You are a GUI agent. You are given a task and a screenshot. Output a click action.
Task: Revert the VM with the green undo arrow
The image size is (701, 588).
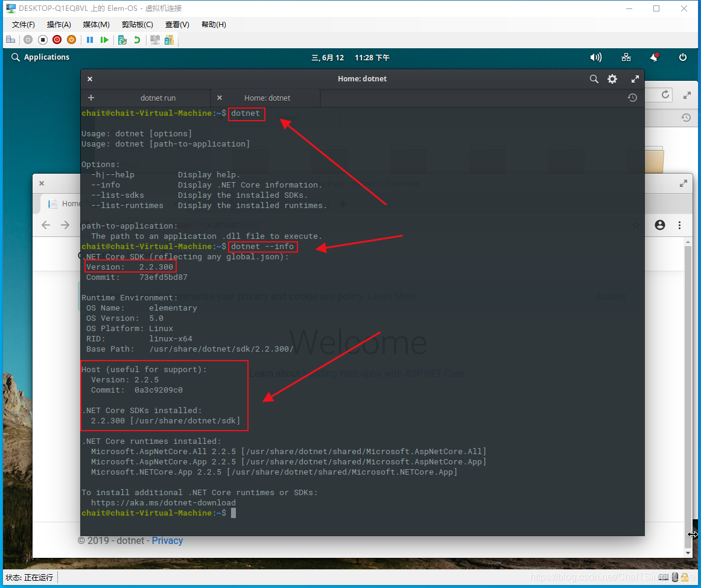tap(137, 40)
